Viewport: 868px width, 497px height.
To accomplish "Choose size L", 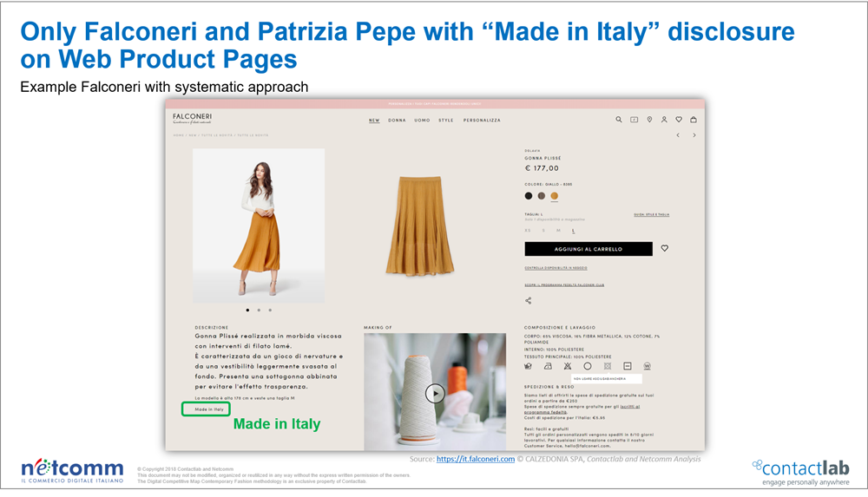I will 574,230.
